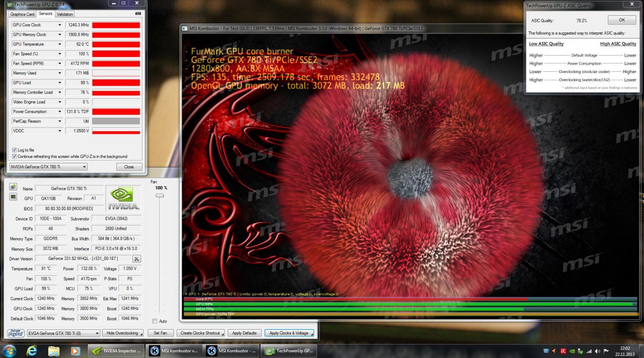This screenshot has height=358, width=644.
Task: Click OK in the ASIC Quality dialog
Action: (622, 20)
